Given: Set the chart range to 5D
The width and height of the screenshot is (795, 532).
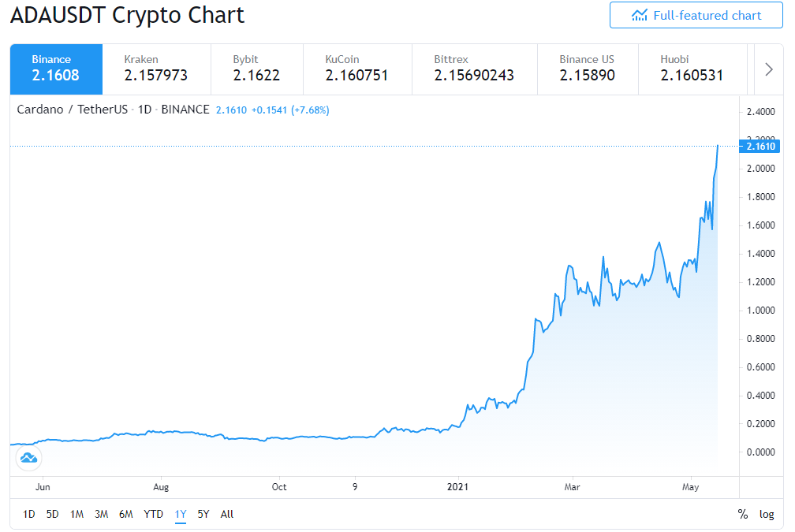Looking at the screenshot, I should (52, 514).
